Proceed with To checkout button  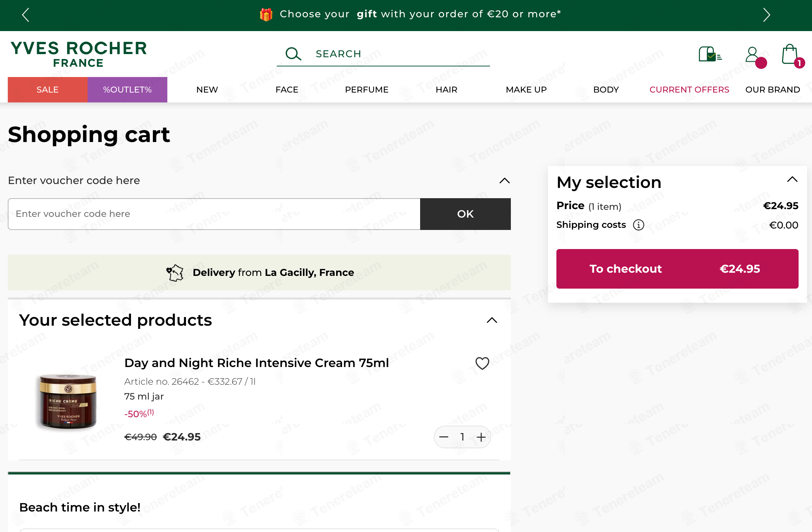coord(677,269)
